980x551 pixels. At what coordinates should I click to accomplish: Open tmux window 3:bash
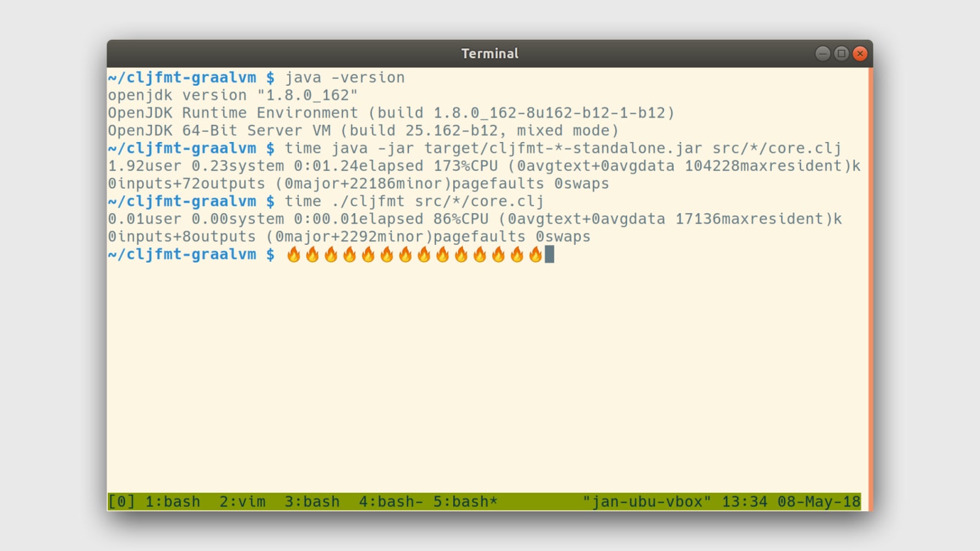(312, 502)
